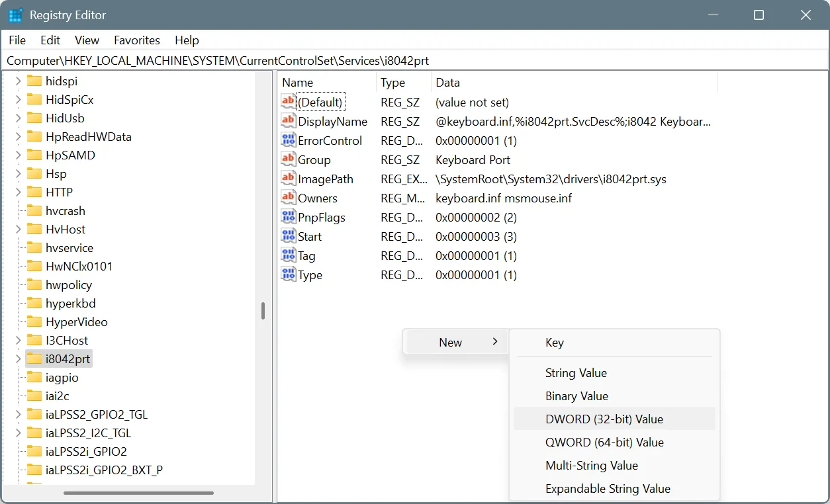Screen dimensions: 830x504
Task: Expand the iaLPSS2_I2C_TGL tree node
Action: (x=18, y=433)
